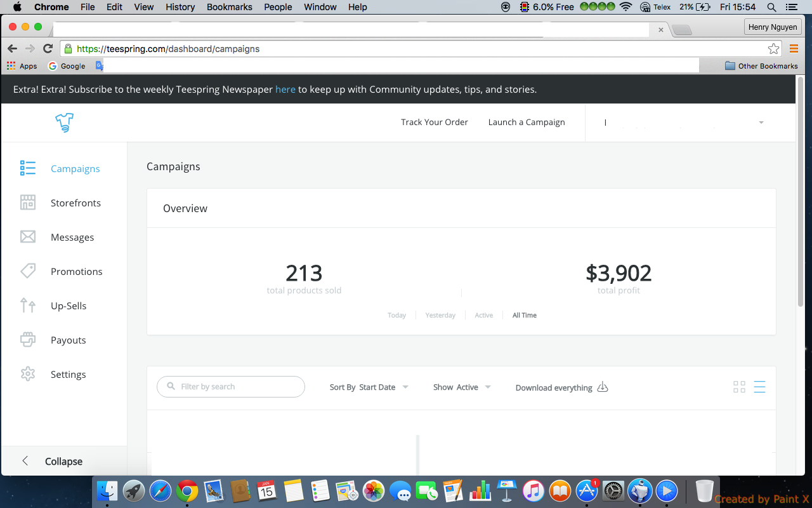Click the Henry Nguyen profile button
Image resolution: width=812 pixels, height=508 pixels.
(773, 27)
